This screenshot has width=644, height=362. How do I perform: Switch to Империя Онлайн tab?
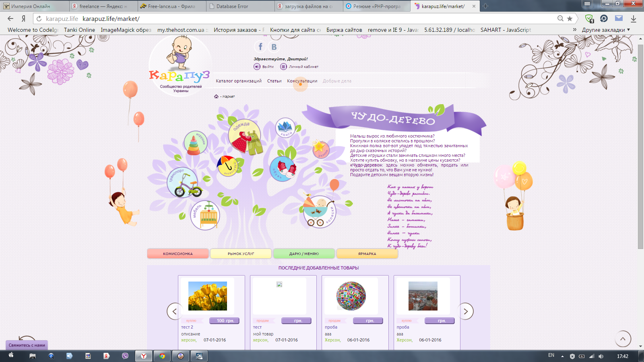pos(34,6)
